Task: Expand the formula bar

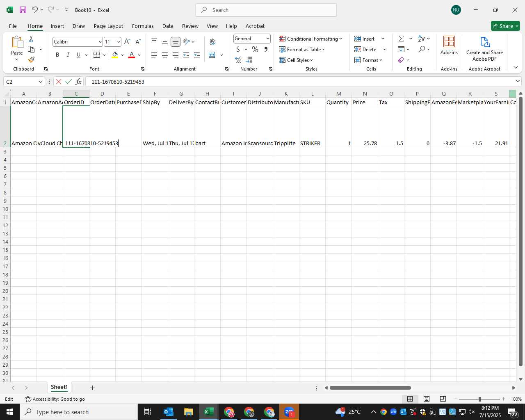Action: point(518,81)
